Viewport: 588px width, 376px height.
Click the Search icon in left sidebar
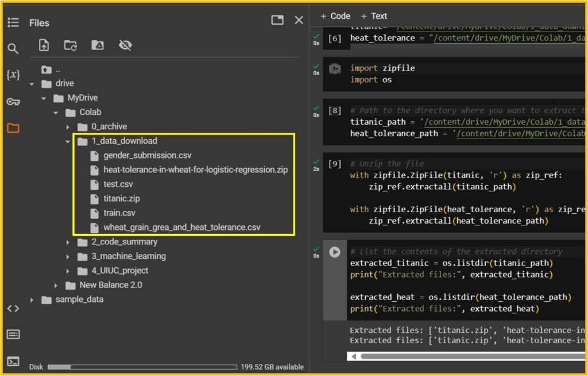pos(13,48)
